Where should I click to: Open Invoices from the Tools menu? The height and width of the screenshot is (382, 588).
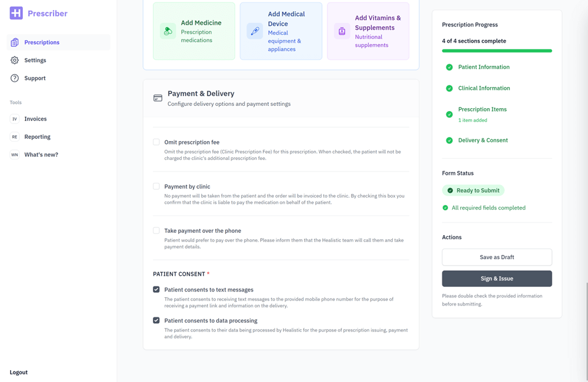point(35,119)
